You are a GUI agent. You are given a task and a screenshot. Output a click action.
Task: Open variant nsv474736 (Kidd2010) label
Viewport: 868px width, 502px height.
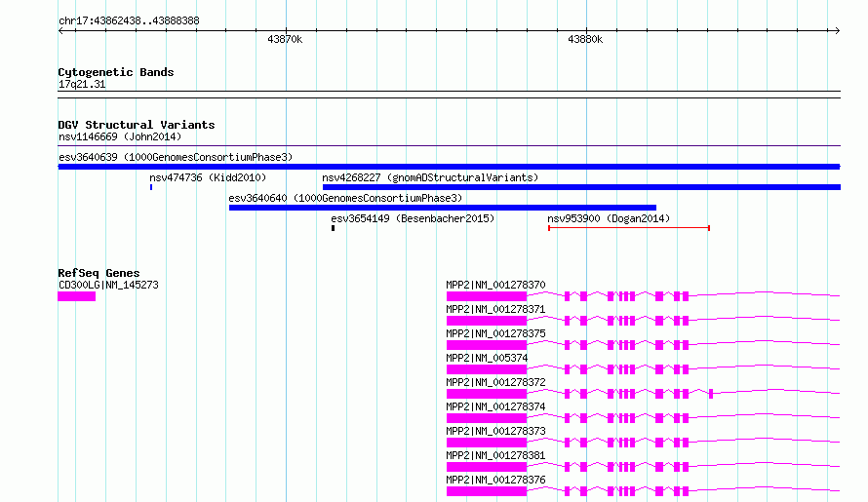click(208, 177)
